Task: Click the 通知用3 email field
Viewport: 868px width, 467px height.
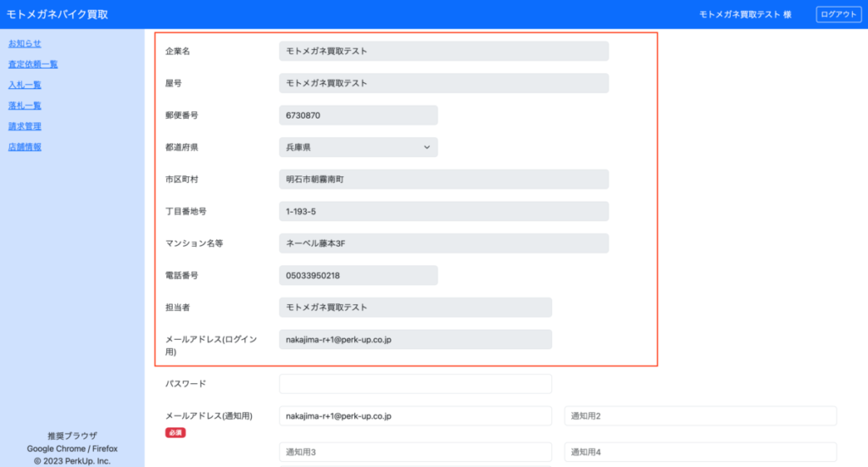Action: 415,453
